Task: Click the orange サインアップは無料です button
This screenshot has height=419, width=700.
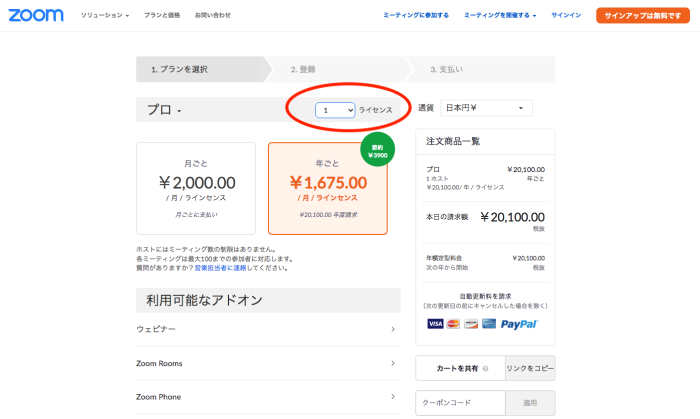Action: (643, 16)
